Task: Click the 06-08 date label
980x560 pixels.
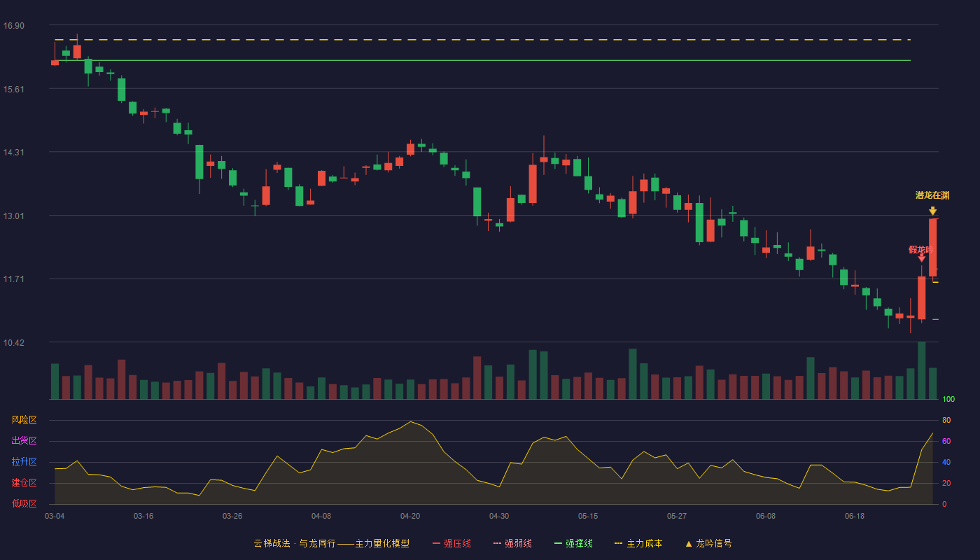Action: [x=766, y=516]
